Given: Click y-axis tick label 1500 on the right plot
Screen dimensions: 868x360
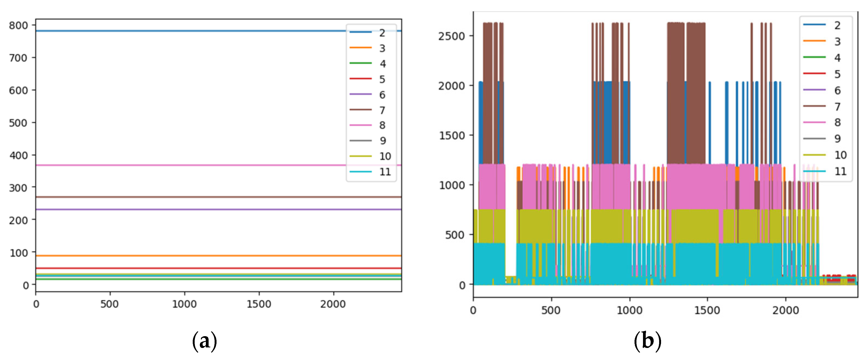Looking at the screenshot, I should 452,135.
